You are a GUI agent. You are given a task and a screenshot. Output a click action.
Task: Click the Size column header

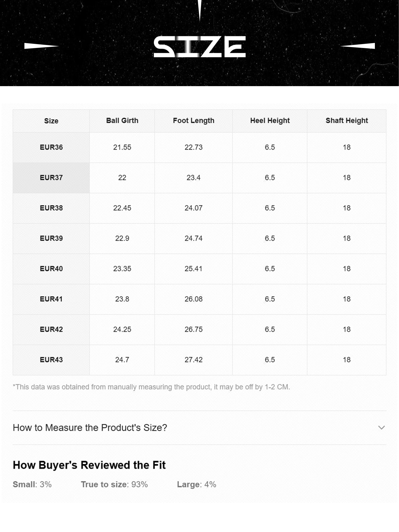click(51, 121)
